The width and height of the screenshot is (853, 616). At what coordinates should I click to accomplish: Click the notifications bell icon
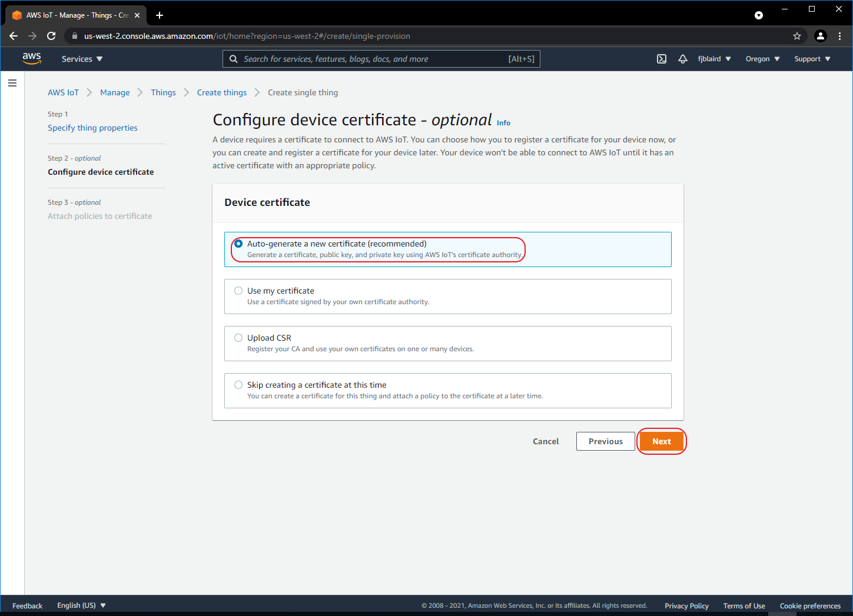coord(683,59)
